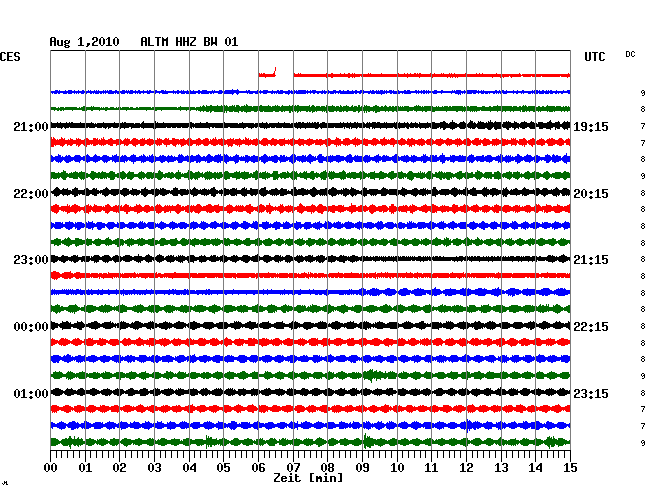The width and height of the screenshot is (650, 494).
Task: Click the 04 minute axis tick label
Action: [x=189, y=468]
